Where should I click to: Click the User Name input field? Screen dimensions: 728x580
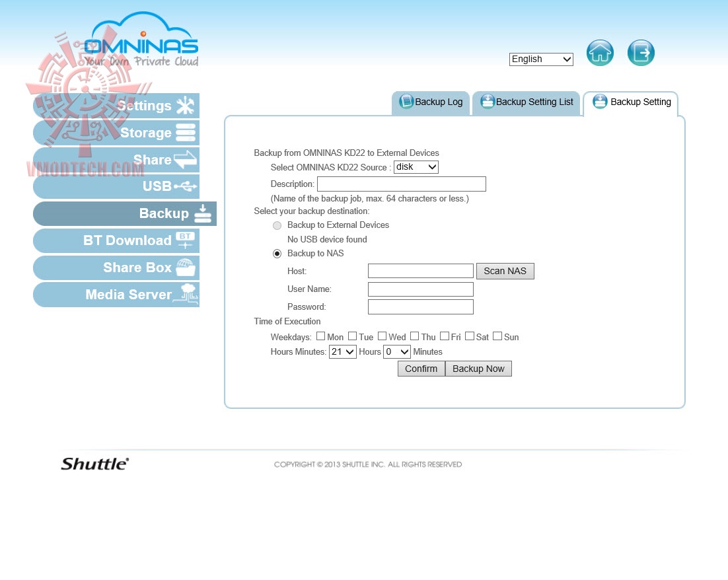click(421, 289)
